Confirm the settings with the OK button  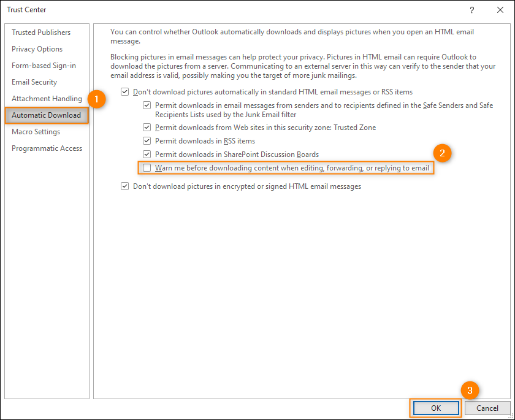point(436,408)
